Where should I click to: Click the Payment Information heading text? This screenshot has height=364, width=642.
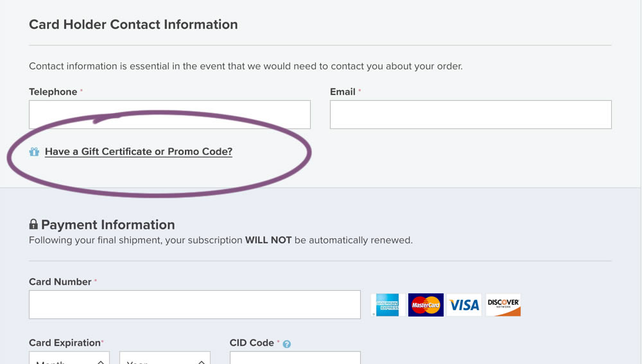[108, 225]
